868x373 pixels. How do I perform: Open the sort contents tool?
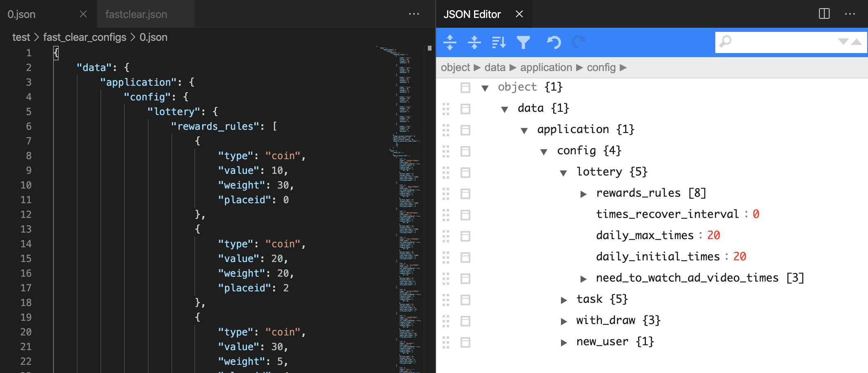[499, 42]
